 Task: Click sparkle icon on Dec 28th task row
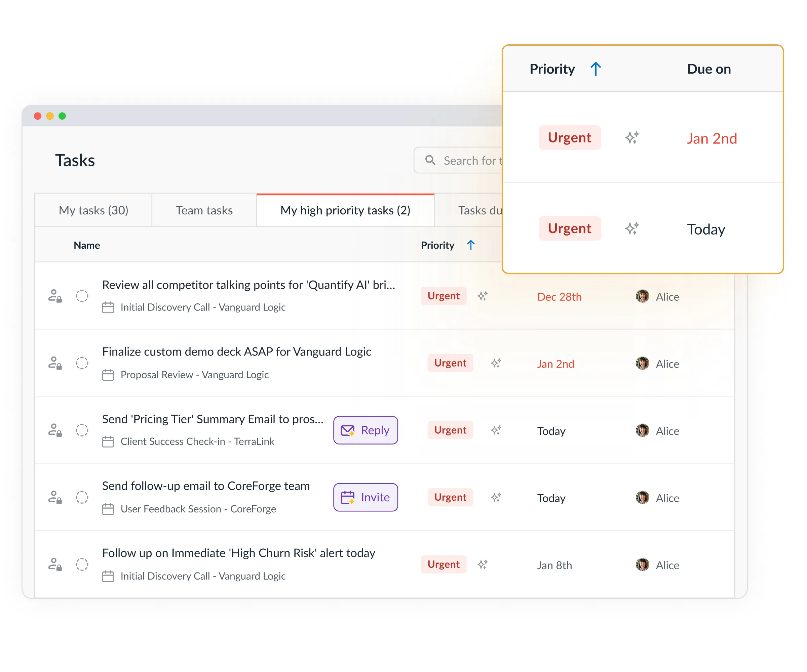483,296
